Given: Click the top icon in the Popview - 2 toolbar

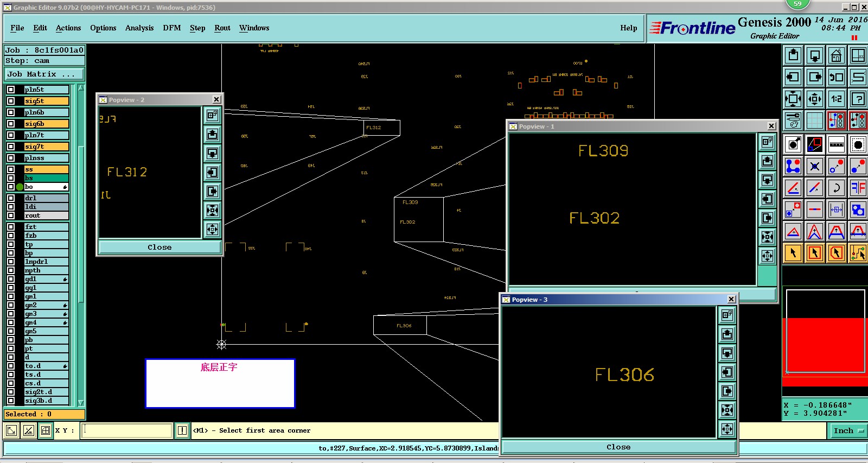Looking at the screenshot, I should click(212, 115).
